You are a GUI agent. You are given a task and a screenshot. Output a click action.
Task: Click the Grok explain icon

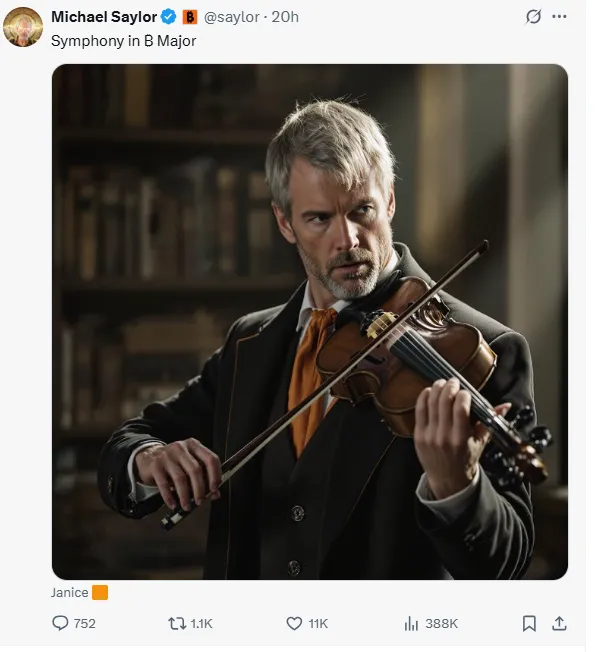[x=534, y=17]
